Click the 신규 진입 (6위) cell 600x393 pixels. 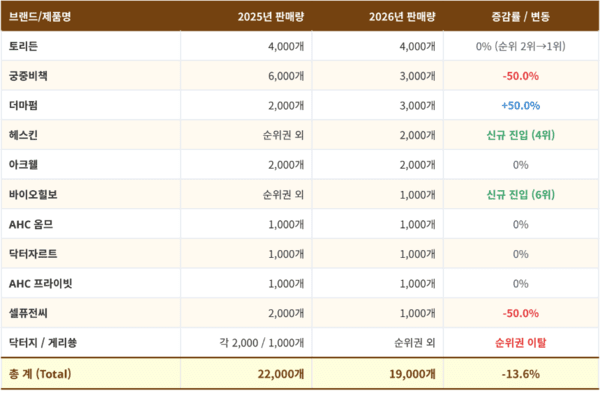pyautogui.click(x=521, y=194)
